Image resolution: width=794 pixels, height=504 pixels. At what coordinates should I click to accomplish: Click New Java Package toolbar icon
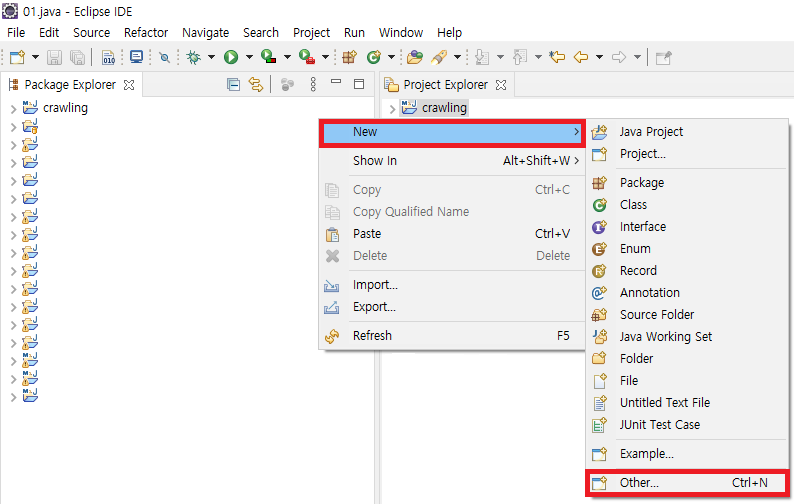click(x=349, y=57)
